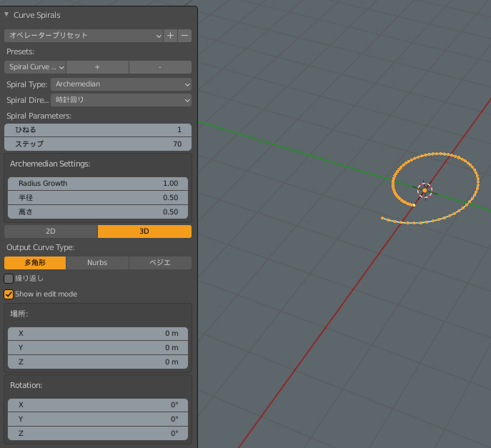Click the Radius Growth value field
Viewport: 491px width, 448px height.
click(98, 184)
